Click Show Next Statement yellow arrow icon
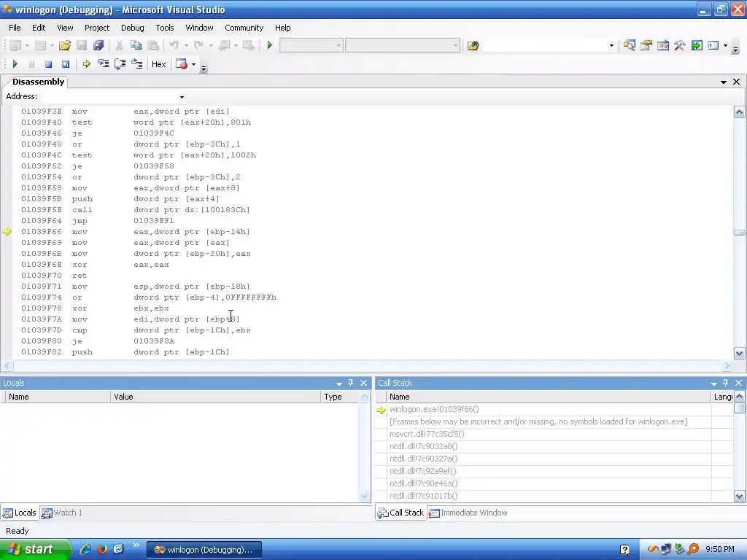 86,64
